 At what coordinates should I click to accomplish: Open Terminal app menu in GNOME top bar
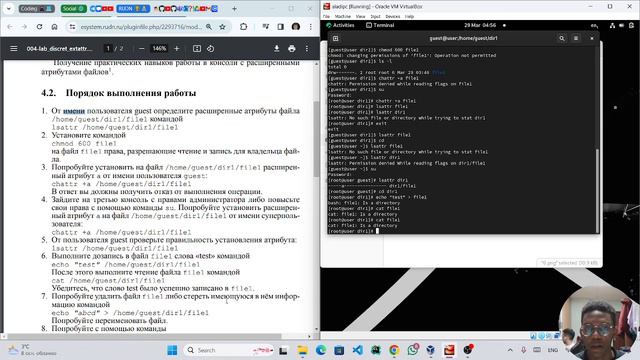pos(380,25)
